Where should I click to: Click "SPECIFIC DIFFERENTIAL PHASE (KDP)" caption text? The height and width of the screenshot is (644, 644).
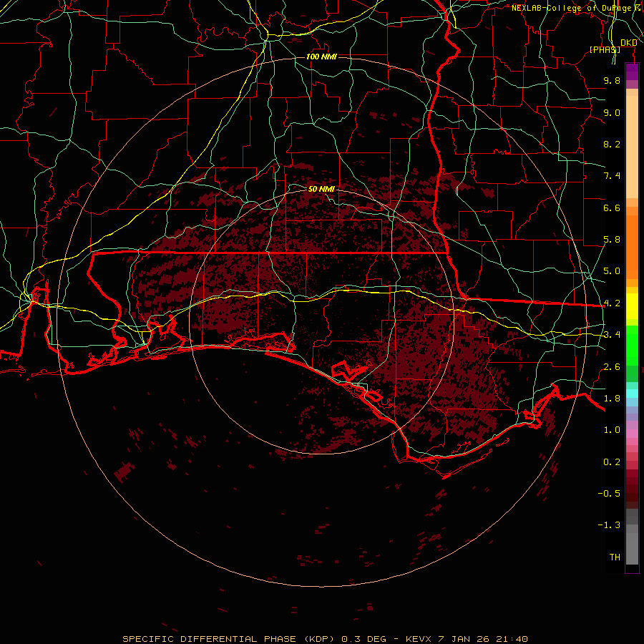click(x=230, y=639)
